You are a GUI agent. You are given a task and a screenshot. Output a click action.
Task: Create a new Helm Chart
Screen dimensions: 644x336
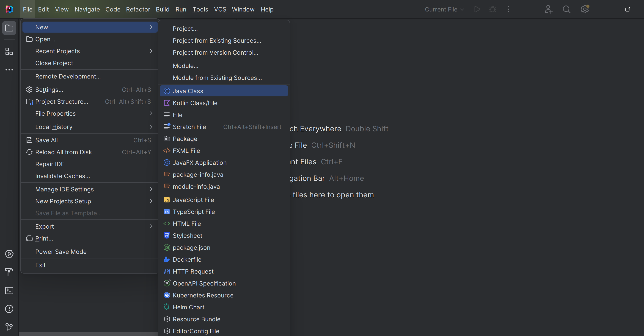224,307
